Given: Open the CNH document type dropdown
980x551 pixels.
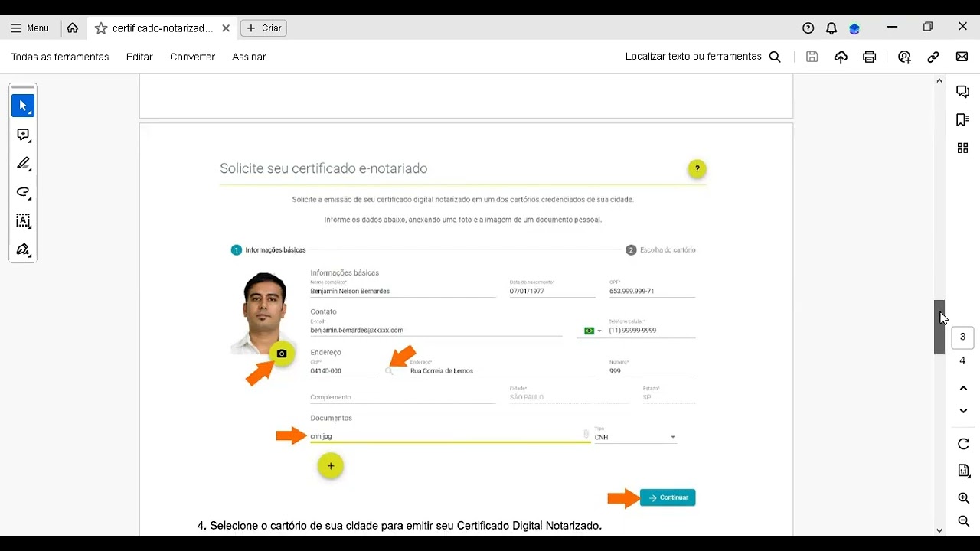Looking at the screenshot, I should coord(635,437).
